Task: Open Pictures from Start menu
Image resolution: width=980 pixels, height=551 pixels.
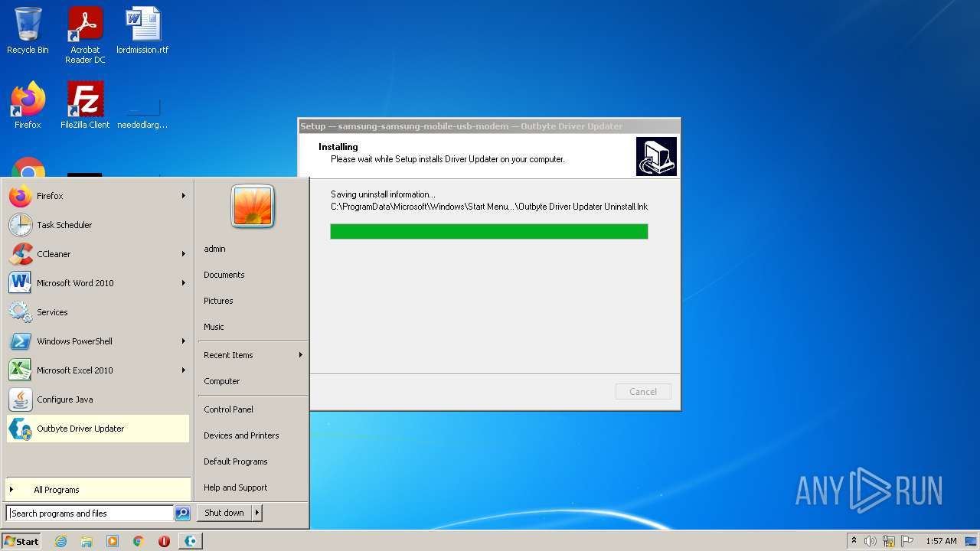Action: click(x=253, y=301)
